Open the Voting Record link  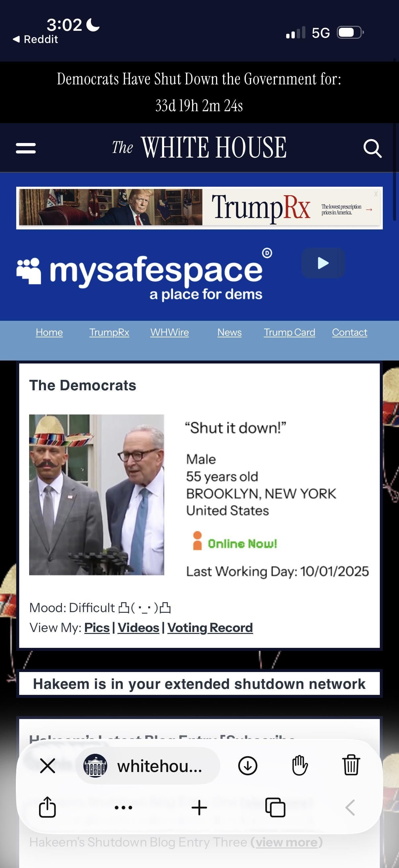click(x=210, y=627)
